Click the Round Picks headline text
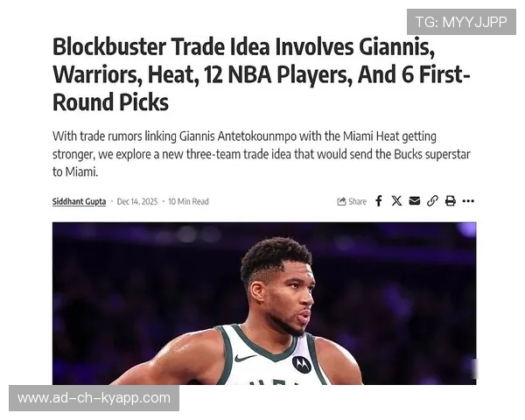Image resolution: width=525 pixels, height=420 pixels. point(110,102)
